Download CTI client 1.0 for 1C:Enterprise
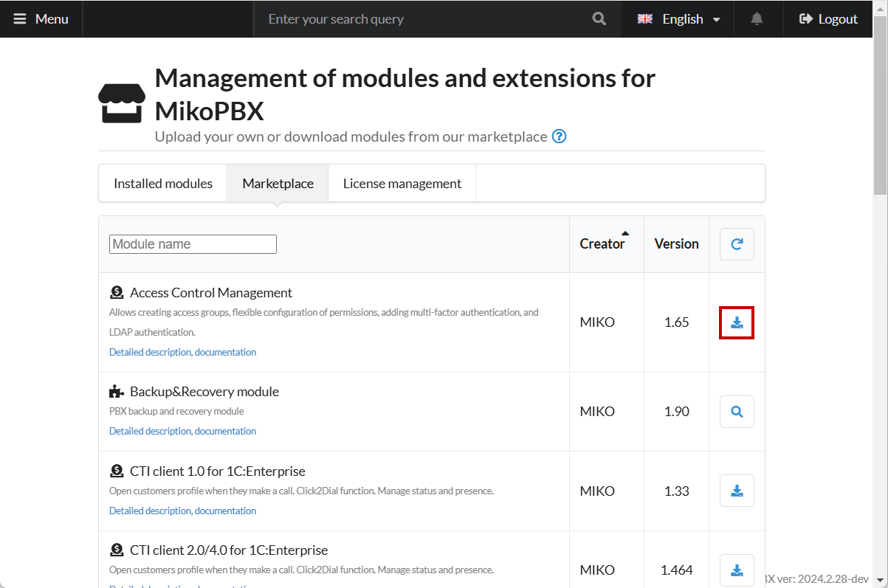The image size is (888, 588). (737, 491)
